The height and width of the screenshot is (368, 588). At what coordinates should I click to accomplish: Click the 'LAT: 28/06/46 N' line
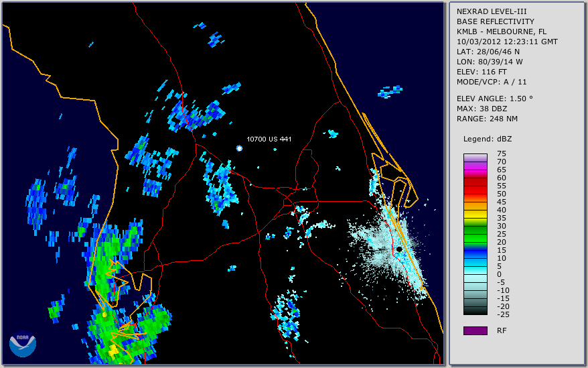pyautogui.click(x=488, y=52)
